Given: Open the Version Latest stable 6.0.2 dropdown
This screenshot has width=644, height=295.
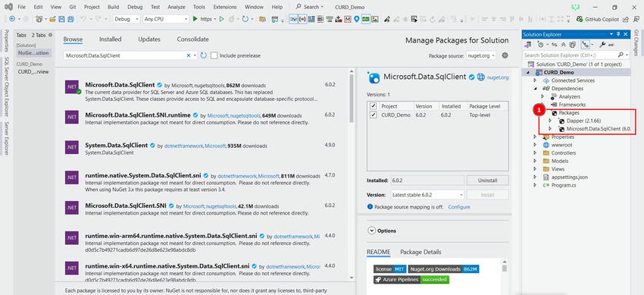Looking at the screenshot, I should click(x=427, y=195).
